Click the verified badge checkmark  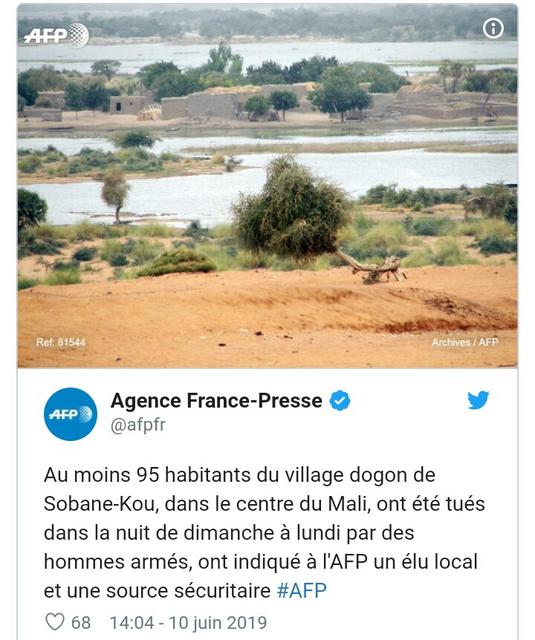340,400
